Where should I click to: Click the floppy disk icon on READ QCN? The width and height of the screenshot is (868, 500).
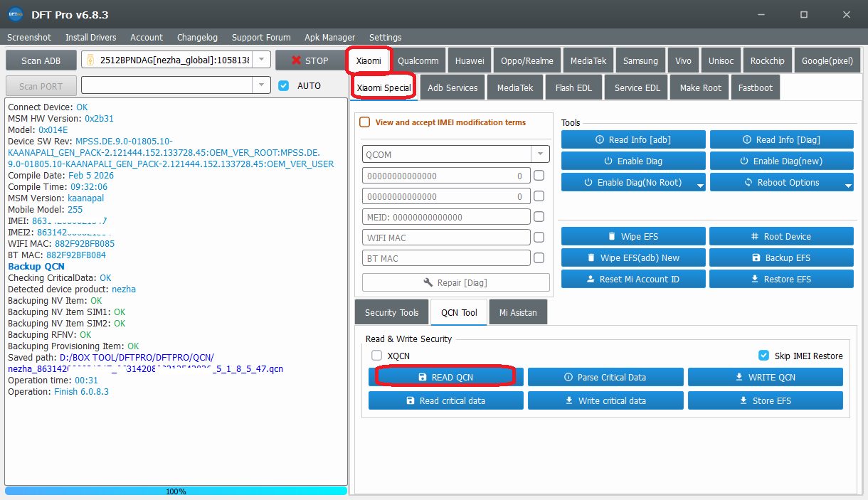(x=423, y=377)
